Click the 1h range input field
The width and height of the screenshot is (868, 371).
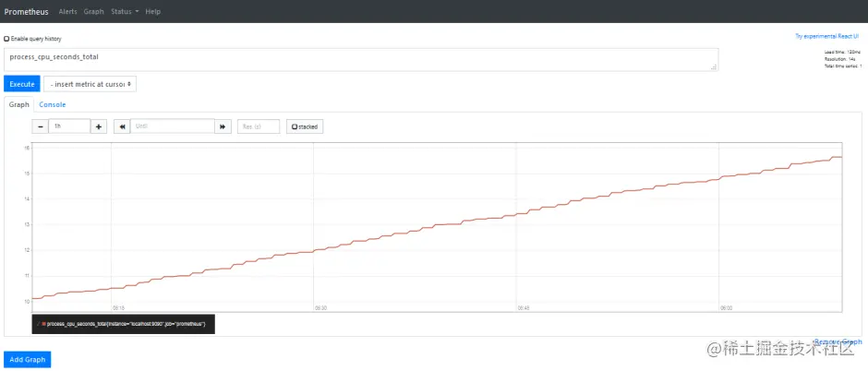tap(69, 126)
